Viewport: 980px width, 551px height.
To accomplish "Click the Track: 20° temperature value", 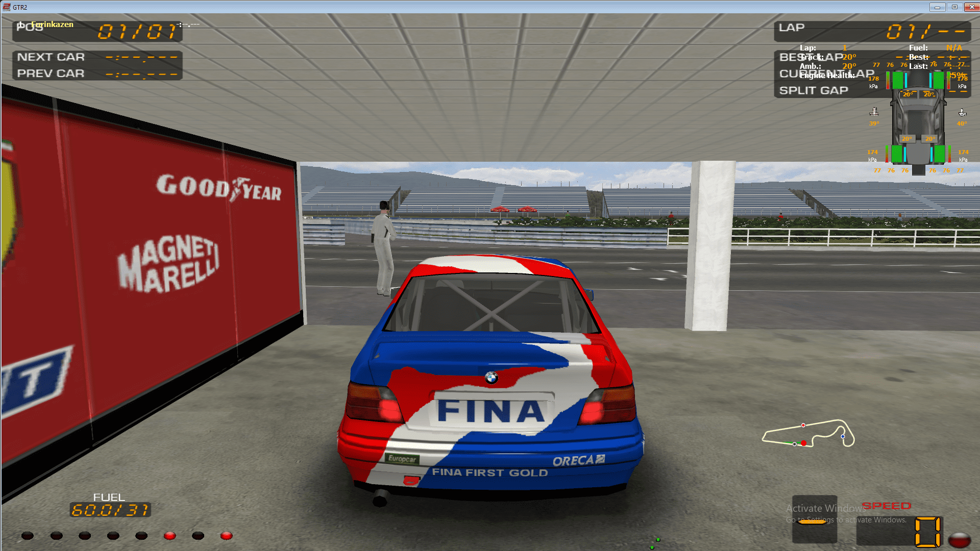I will (x=849, y=57).
